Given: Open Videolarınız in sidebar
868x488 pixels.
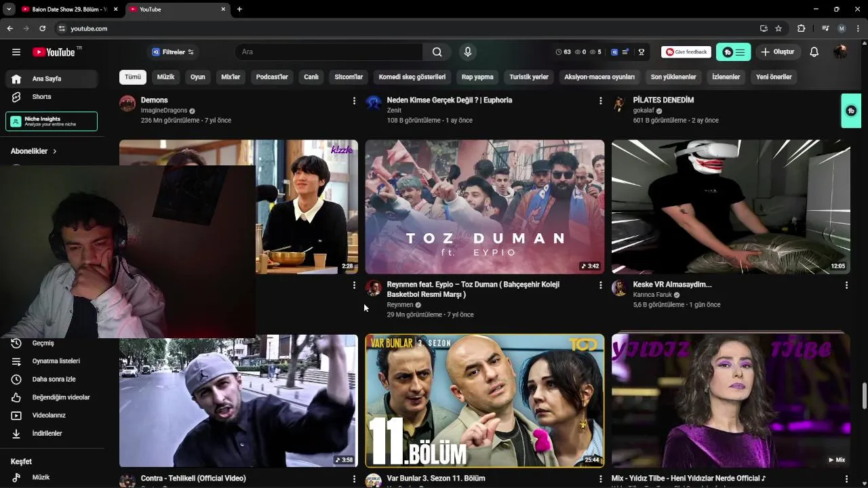Looking at the screenshot, I should [x=52, y=415].
